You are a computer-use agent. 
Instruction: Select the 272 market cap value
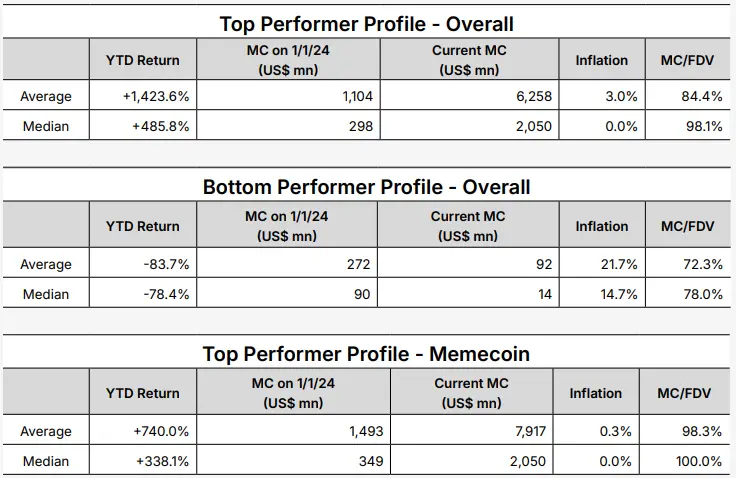point(358,265)
